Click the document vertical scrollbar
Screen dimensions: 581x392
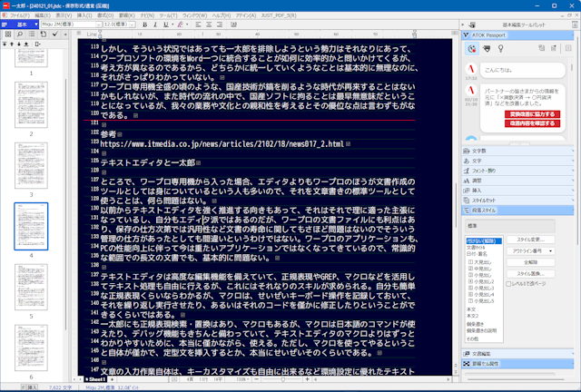pos(456,204)
